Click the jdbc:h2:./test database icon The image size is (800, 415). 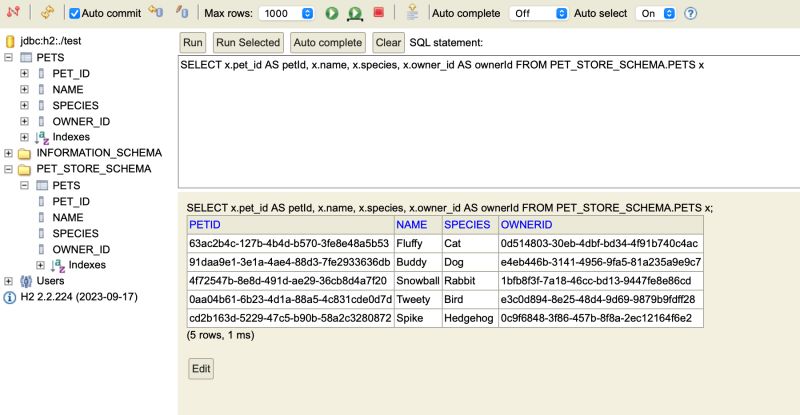pos(10,41)
